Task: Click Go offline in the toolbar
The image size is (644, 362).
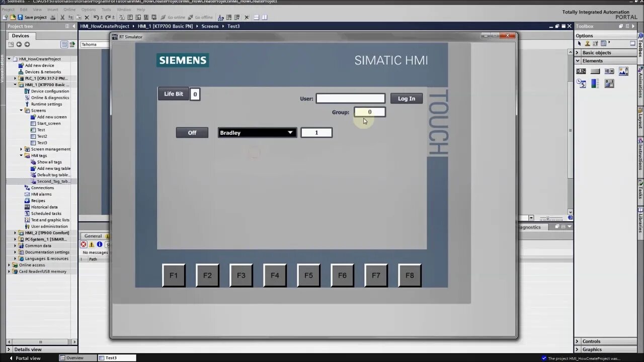Action: tap(200, 17)
